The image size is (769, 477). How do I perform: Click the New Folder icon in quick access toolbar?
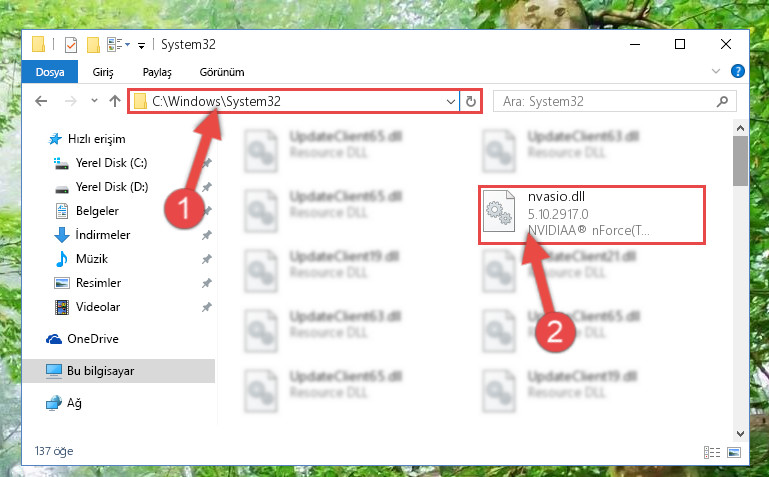click(x=93, y=45)
